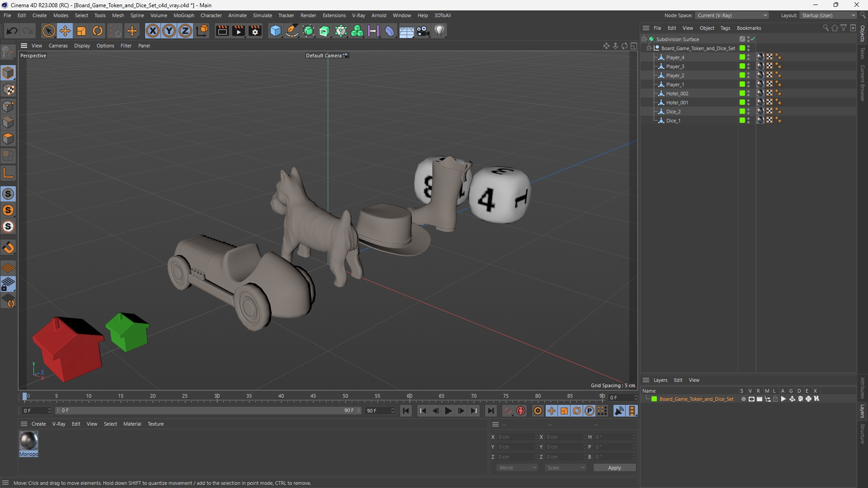Click the Apply button

(614, 468)
